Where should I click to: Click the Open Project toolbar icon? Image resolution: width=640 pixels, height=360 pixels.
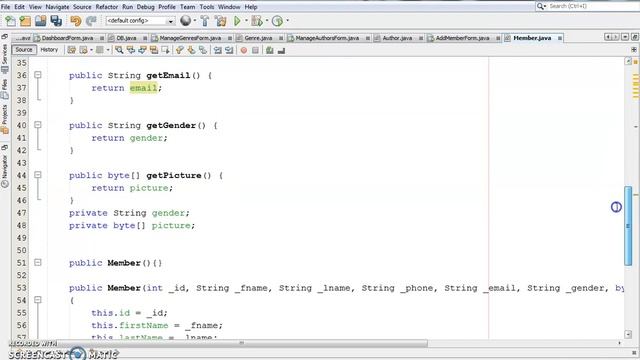tap(40, 21)
